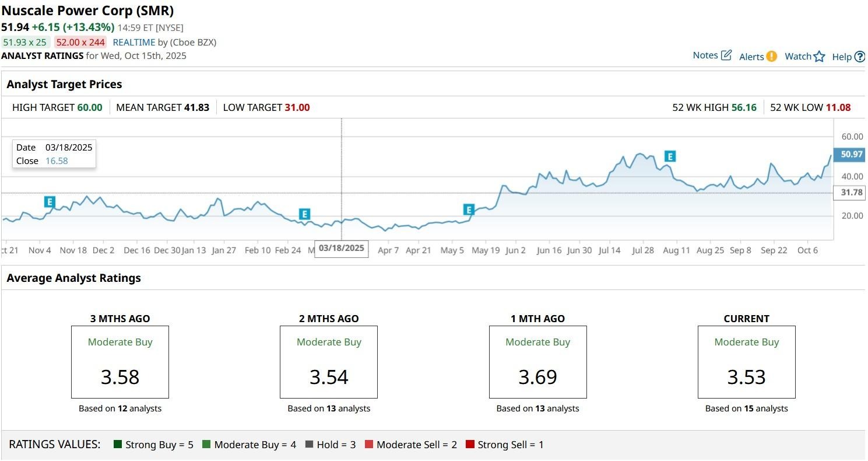Click the earnings E marker near Nov 4

(50, 202)
